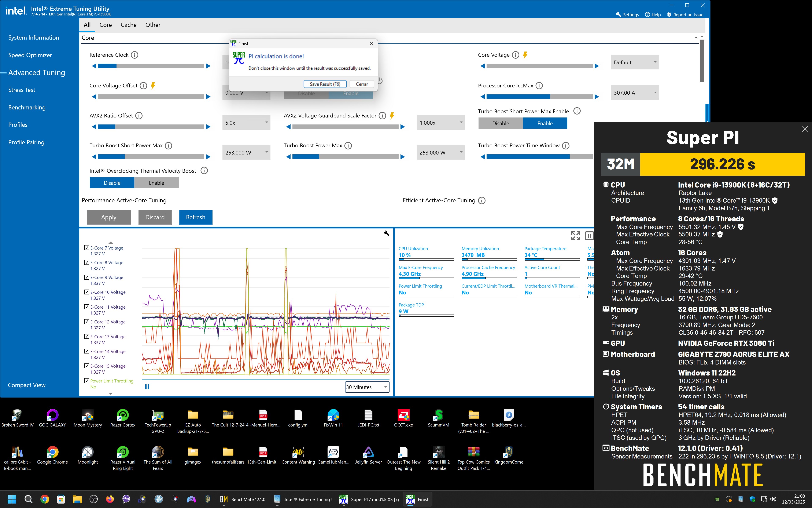The width and height of the screenshot is (812, 508).
Task: Open Firefox from the taskbar
Action: click(110, 499)
